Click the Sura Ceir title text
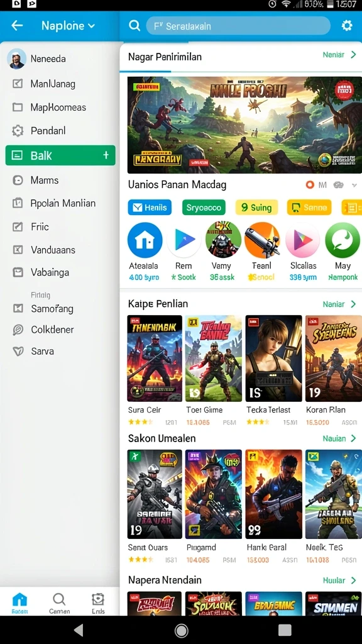The width and height of the screenshot is (362, 644). (145, 410)
